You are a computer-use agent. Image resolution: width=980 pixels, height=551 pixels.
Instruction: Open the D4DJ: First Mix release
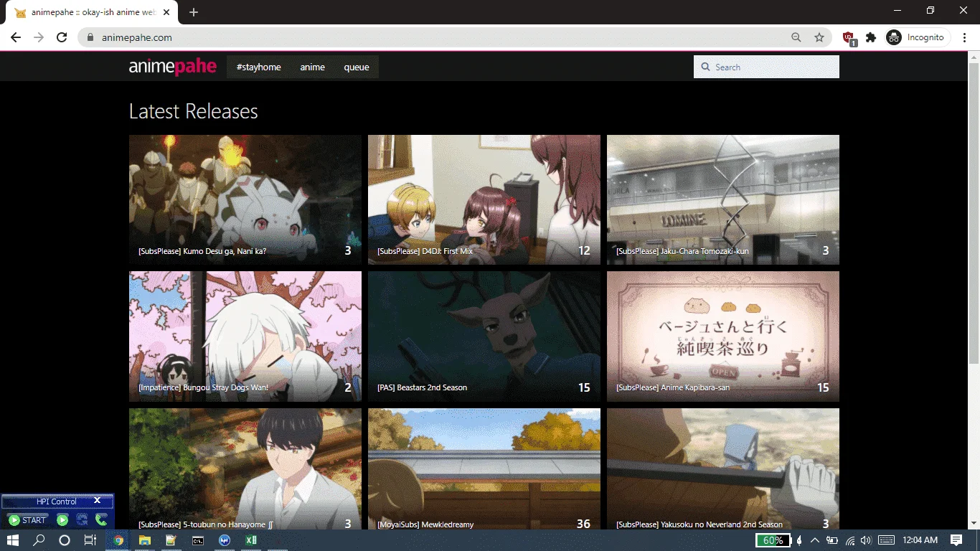coord(484,199)
